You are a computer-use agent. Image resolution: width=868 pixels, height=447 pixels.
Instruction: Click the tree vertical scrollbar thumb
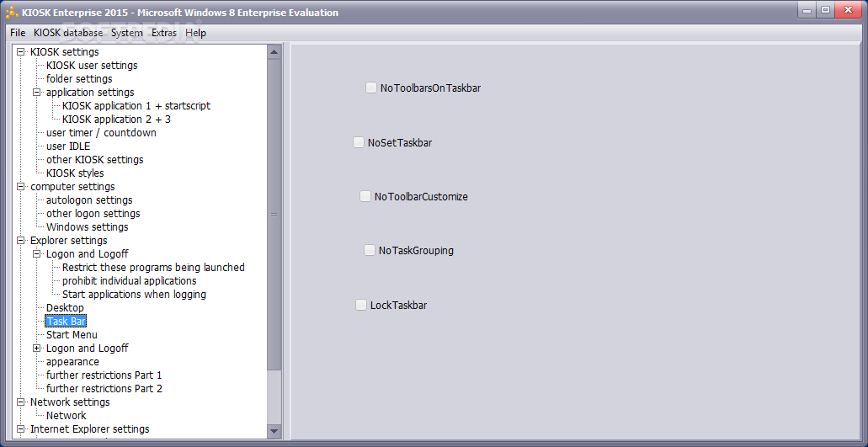(274, 215)
